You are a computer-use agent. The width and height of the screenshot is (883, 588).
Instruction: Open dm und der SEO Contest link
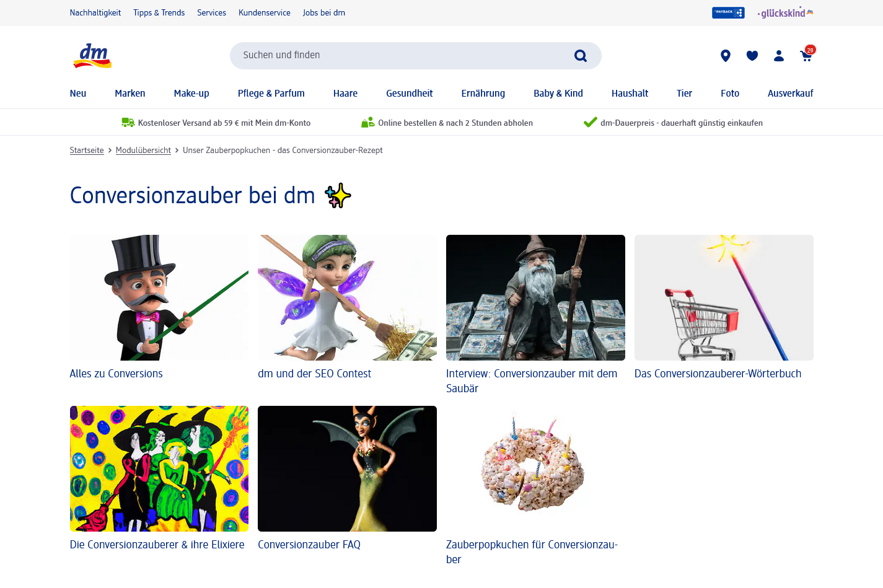pos(315,374)
